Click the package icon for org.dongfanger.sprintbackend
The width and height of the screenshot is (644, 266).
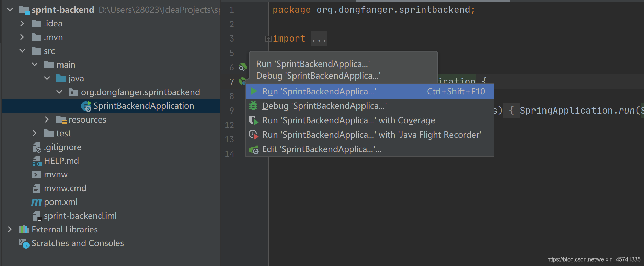pos(73,92)
